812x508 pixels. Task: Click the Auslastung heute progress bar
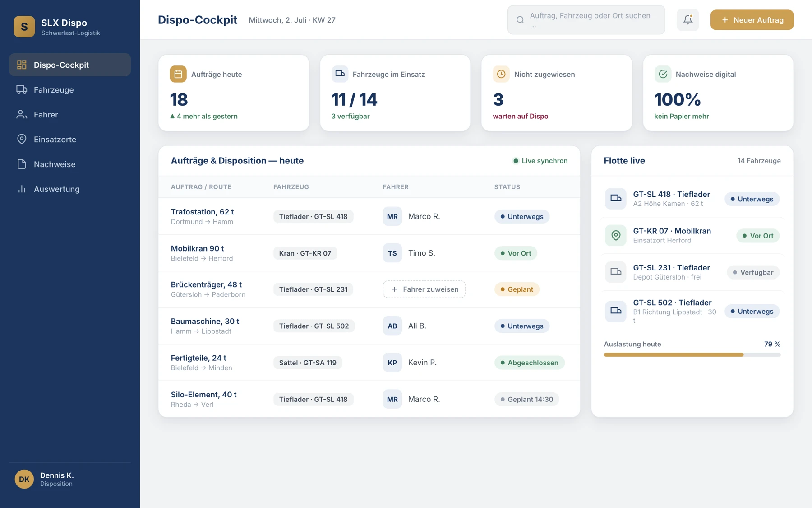692,355
